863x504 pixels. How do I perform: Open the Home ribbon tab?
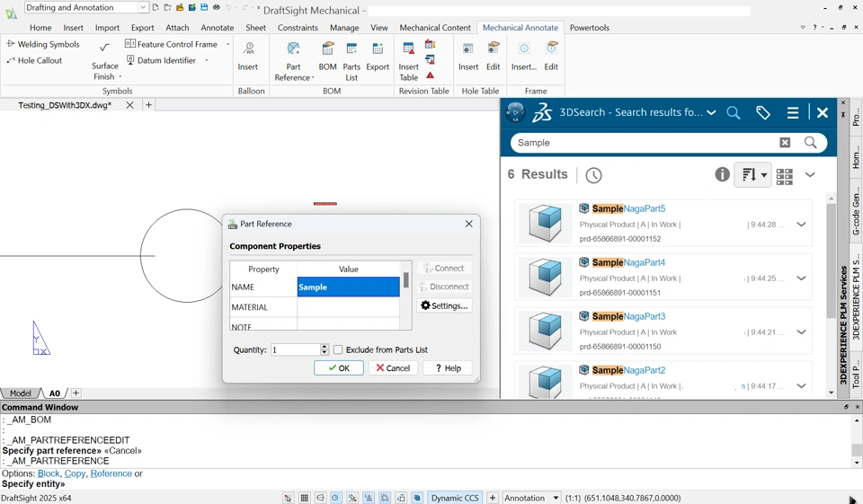click(40, 28)
